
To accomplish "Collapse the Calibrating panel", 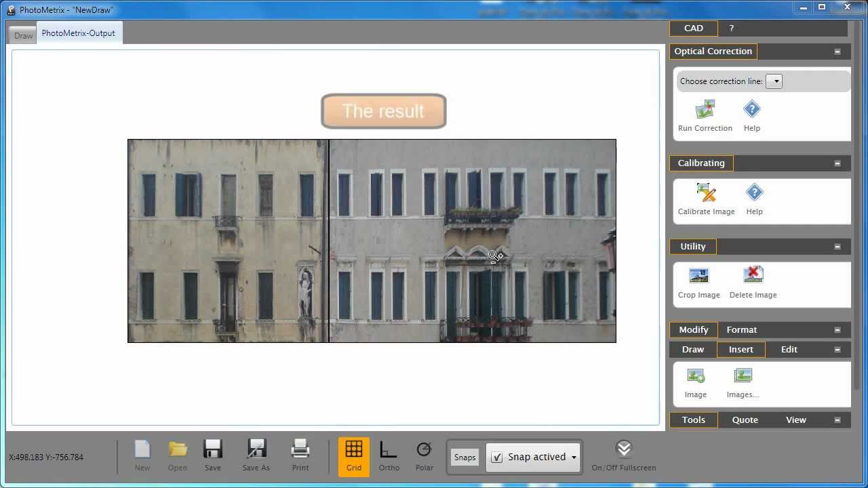I will coord(837,163).
